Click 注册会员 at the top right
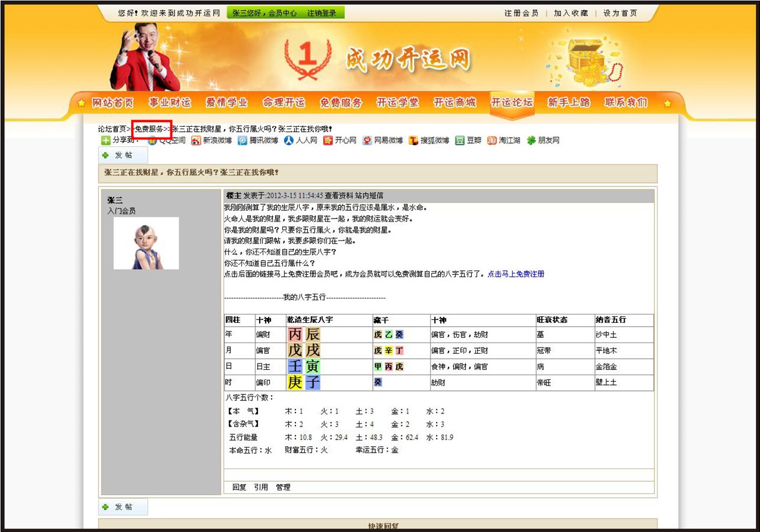Screen dimensions: 760x532 tap(521, 13)
